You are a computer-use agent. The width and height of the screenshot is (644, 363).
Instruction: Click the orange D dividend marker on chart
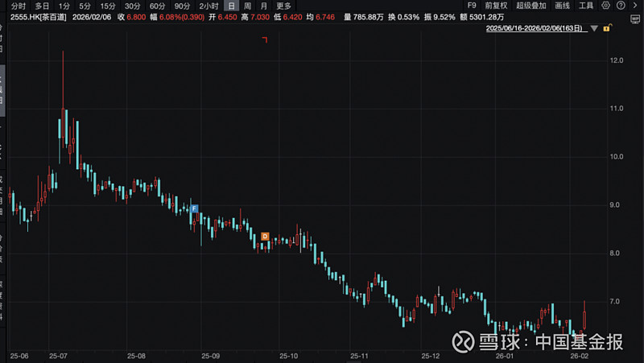[265, 237]
